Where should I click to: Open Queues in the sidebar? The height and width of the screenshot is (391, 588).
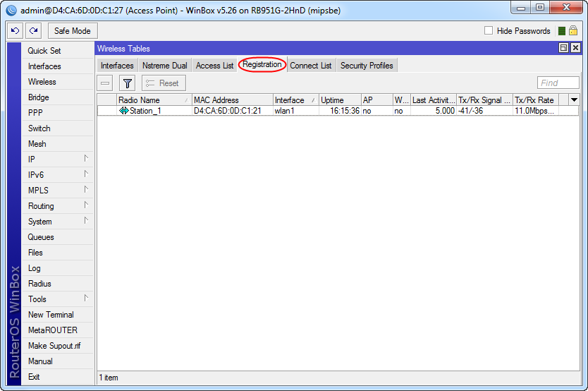click(57, 237)
